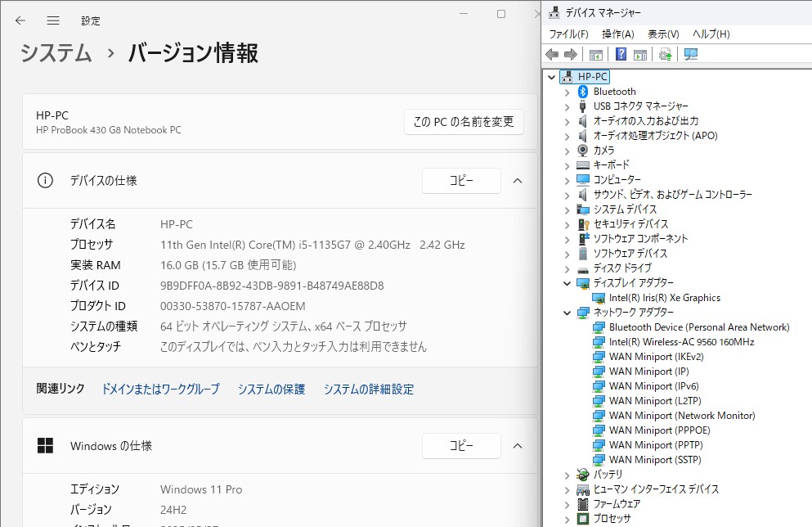Select the Intel Iris Xe Graphics device
This screenshot has width=812, height=527.
(x=664, y=298)
